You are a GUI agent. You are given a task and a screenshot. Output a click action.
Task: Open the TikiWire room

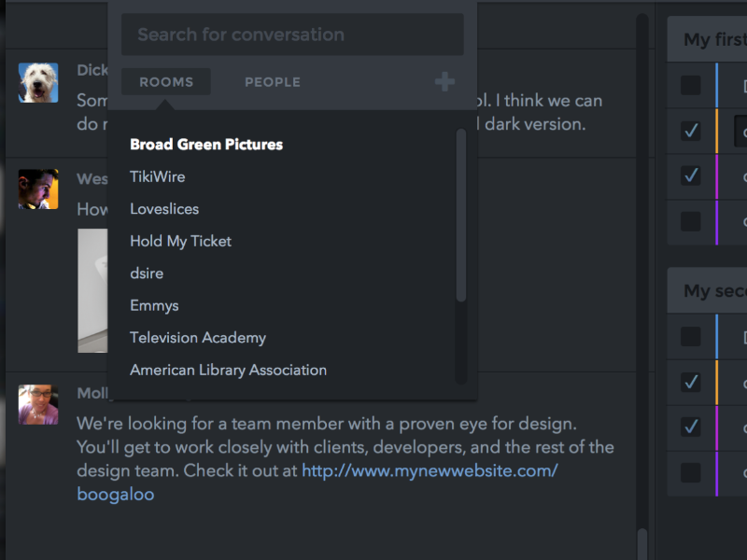(x=158, y=176)
